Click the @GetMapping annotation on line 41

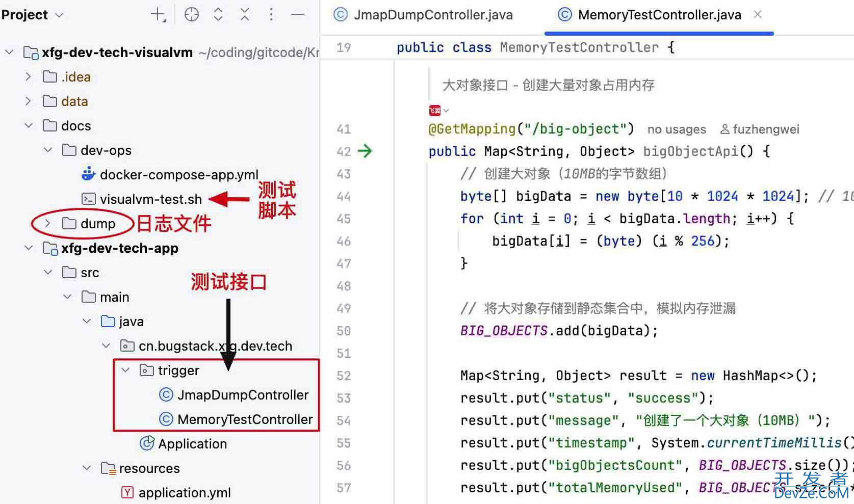[x=472, y=129]
